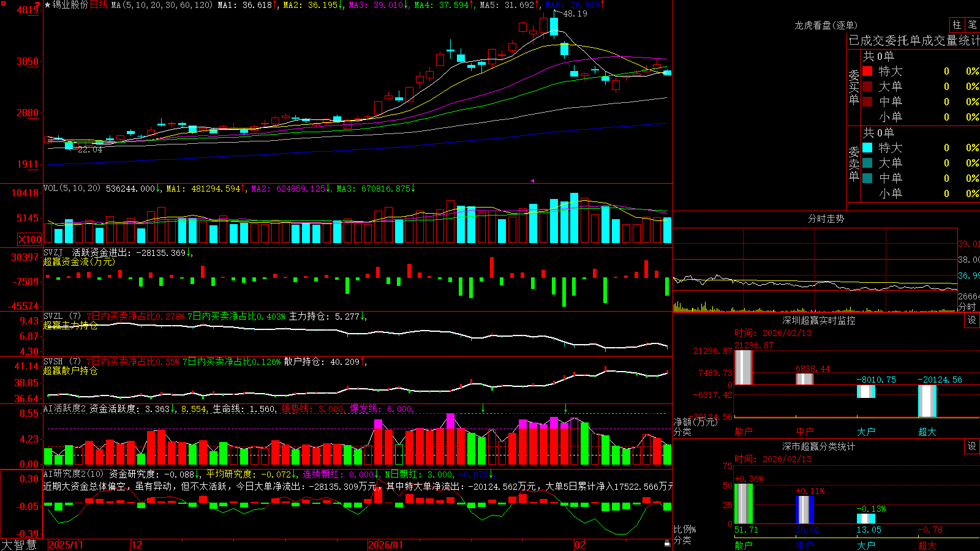This screenshot has width=980, height=551.
Task: Click the -20124.56 超大 net value
Action: 940,380
